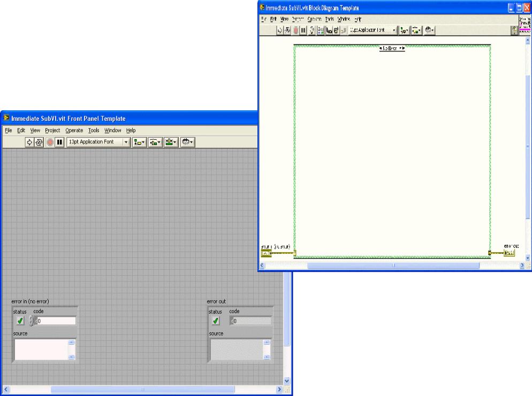
Task: Click Block Diagram vertical scroll up arrow
Action: 528,41
